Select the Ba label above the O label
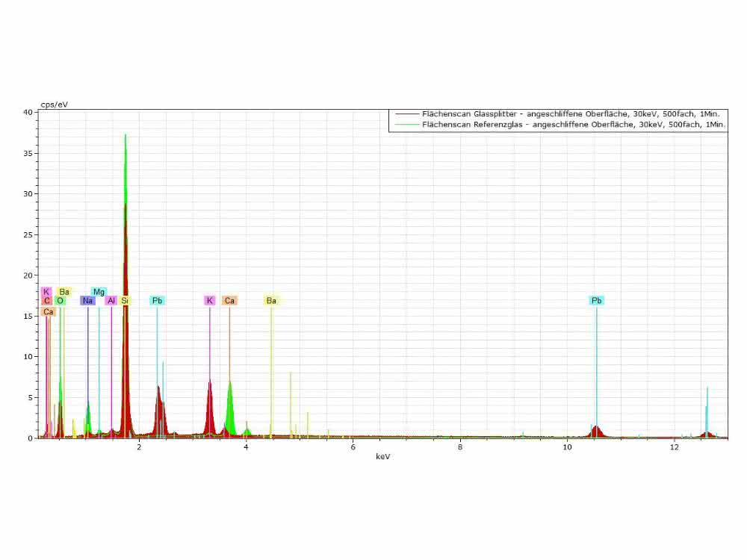Viewport: 747px width, 560px height. pyautogui.click(x=63, y=291)
